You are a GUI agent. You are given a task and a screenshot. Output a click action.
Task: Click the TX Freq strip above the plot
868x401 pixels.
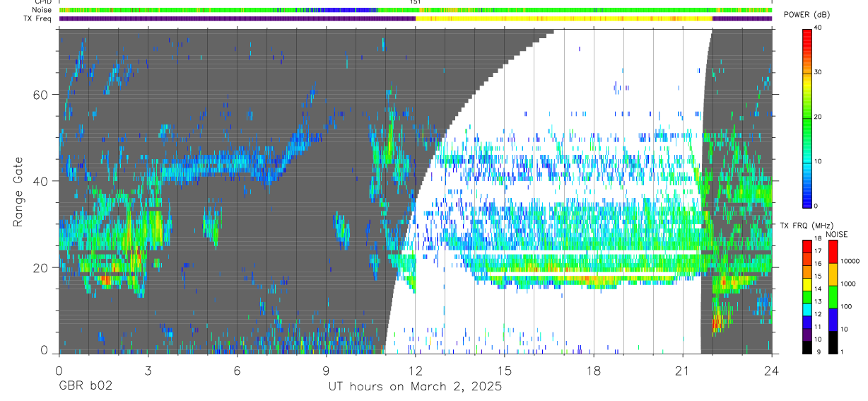[415, 19]
